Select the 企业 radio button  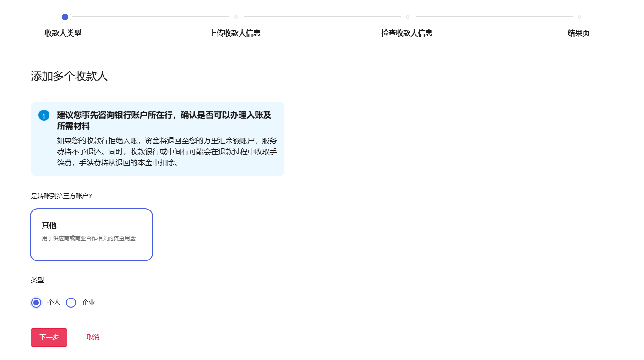(71, 303)
